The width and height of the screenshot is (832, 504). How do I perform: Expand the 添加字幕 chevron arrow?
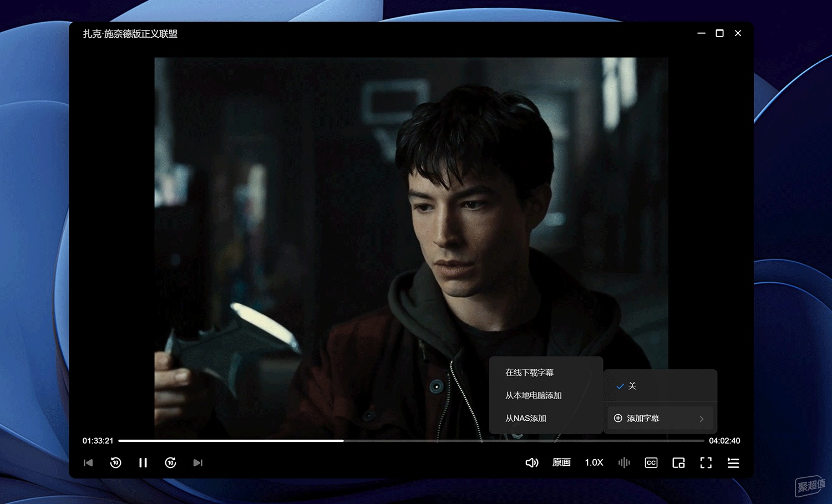pos(702,419)
